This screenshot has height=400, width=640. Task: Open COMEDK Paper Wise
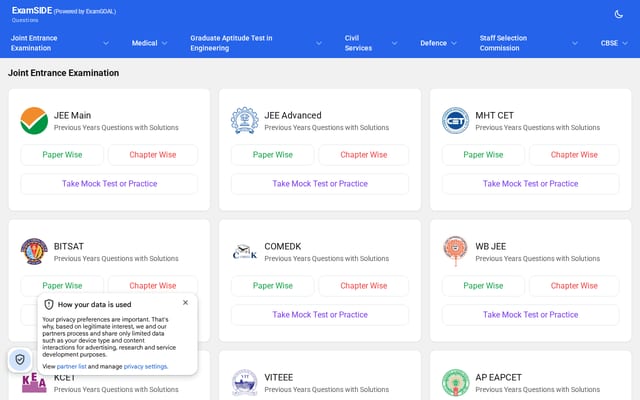point(273,286)
